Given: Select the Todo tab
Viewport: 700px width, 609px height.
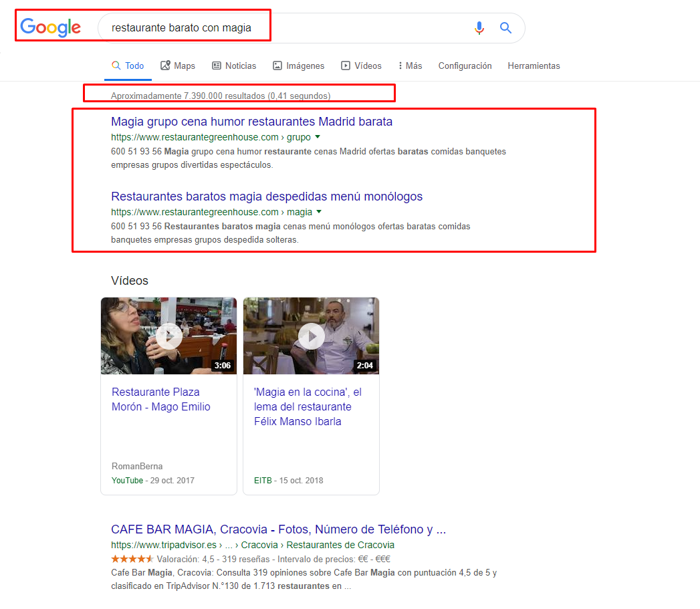Looking at the screenshot, I should click(x=128, y=66).
